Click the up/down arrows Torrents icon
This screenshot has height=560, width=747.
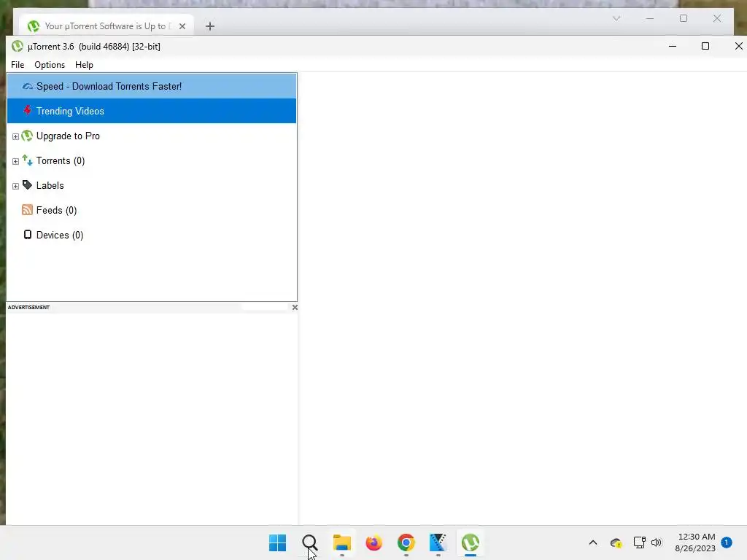coord(27,160)
